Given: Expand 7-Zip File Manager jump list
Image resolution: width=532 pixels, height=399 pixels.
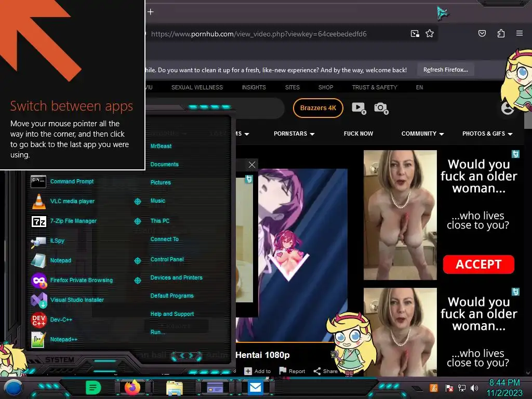Looking at the screenshot, I should click(137, 221).
